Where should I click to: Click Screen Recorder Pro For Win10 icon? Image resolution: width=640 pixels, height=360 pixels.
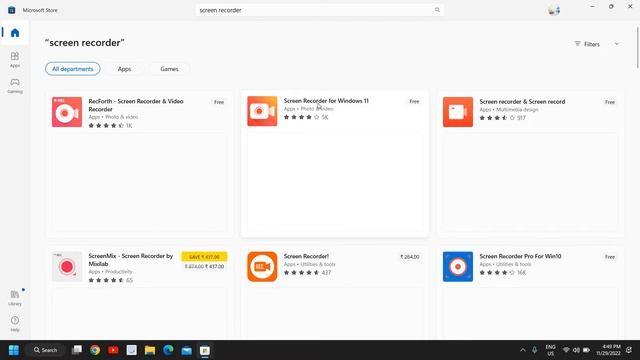pyautogui.click(x=458, y=267)
